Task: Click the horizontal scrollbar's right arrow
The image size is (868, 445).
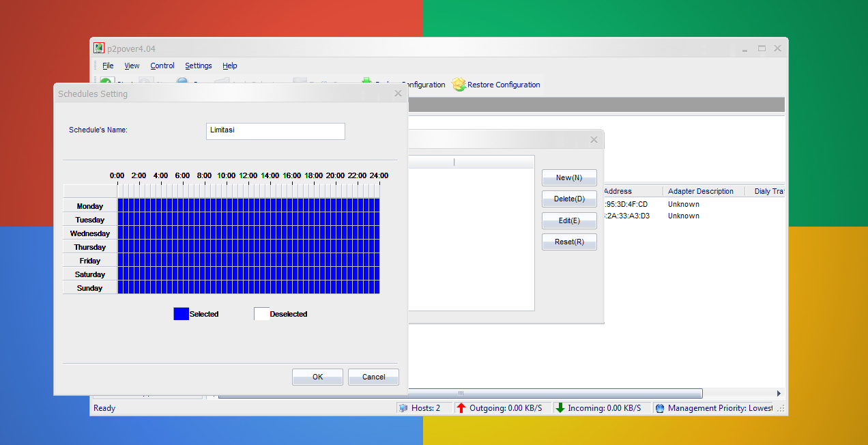Action: (x=779, y=393)
